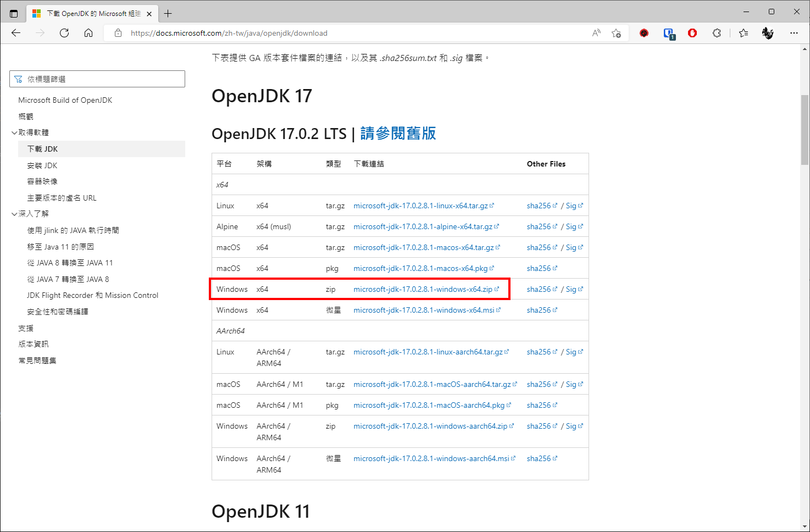
Task: Open sha256 link for alpine-x64 row
Action: (542, 226)
